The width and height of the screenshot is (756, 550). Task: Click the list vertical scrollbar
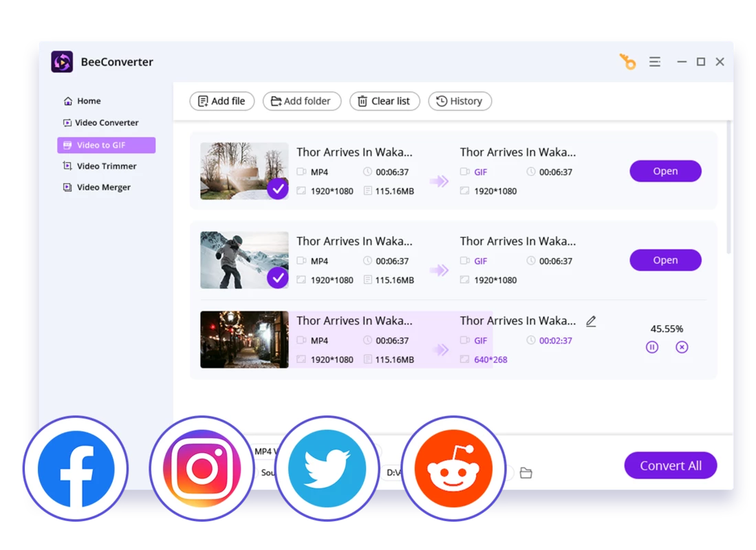pos(728,188)
